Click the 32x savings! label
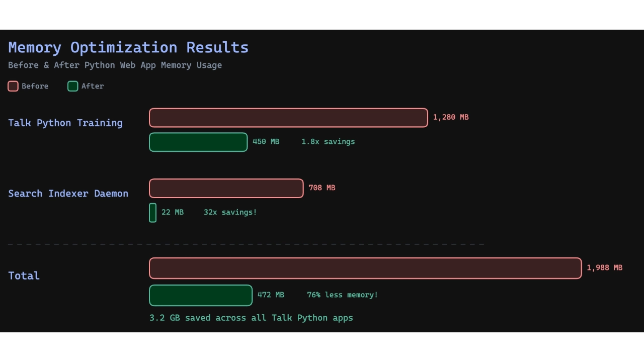The width and height of the screenshot is (644, 362). [x=230, y=212]
